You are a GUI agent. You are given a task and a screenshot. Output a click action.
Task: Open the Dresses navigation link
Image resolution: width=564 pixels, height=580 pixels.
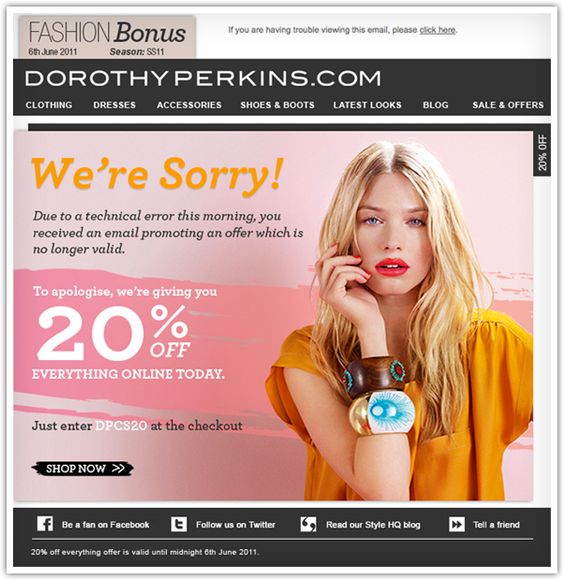[x=114, y=105]
